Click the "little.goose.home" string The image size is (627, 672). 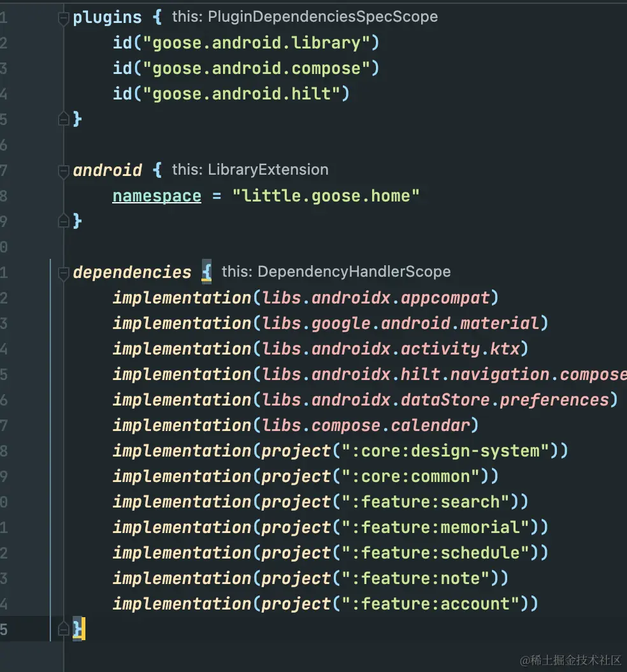[326, 196]
